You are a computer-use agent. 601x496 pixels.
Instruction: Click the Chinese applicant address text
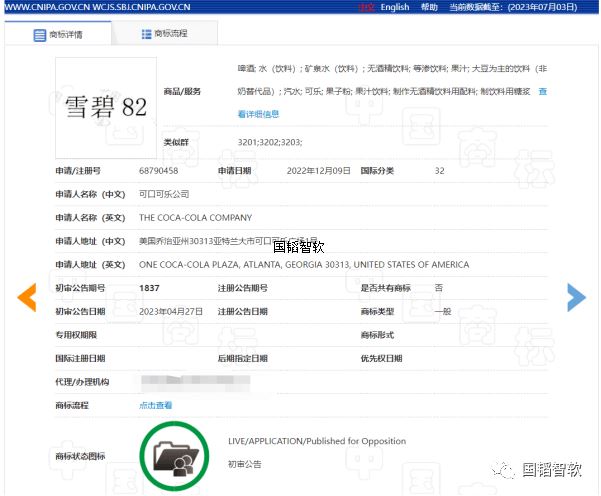point(228,241)
